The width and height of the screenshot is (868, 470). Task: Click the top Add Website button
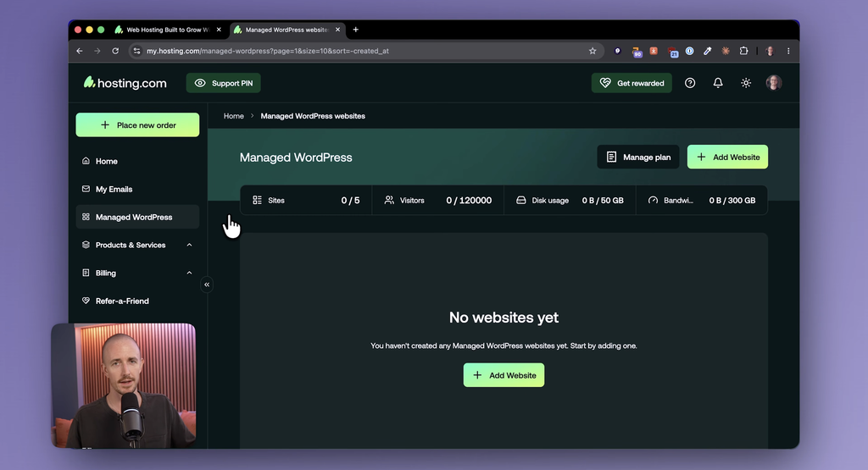point(727,157)
